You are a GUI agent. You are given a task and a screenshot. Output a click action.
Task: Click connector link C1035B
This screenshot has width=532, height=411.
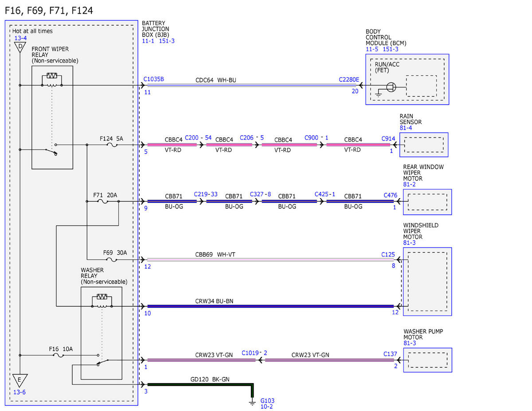153,79
